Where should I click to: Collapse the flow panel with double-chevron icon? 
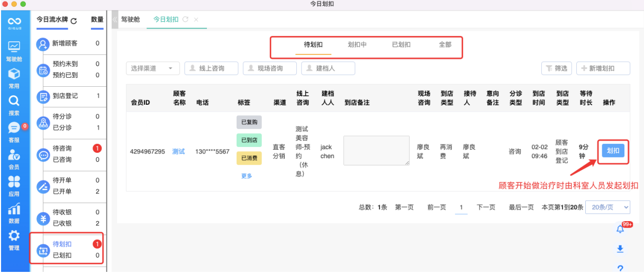(x=114, y=20)
